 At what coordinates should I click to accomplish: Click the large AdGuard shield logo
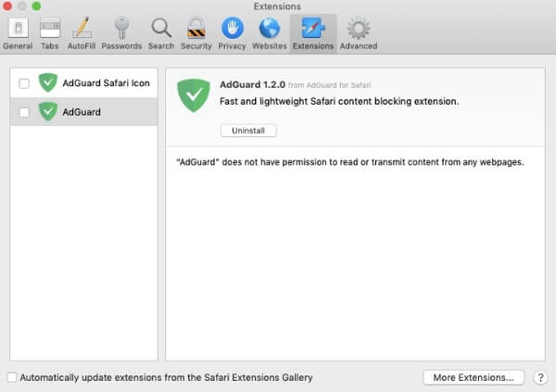194,95
